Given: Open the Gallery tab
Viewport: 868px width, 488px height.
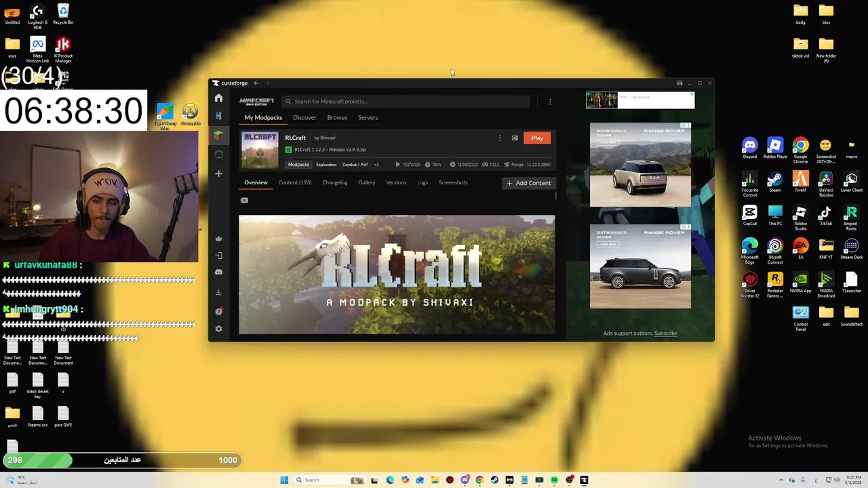Looking at the screenshot, I should click(367, 182).
